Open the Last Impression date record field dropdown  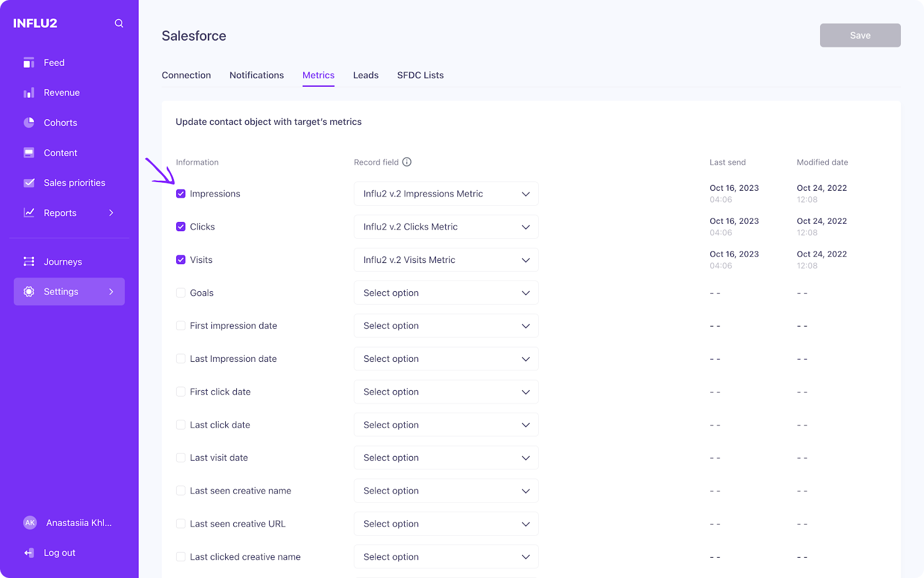(446, 358)
